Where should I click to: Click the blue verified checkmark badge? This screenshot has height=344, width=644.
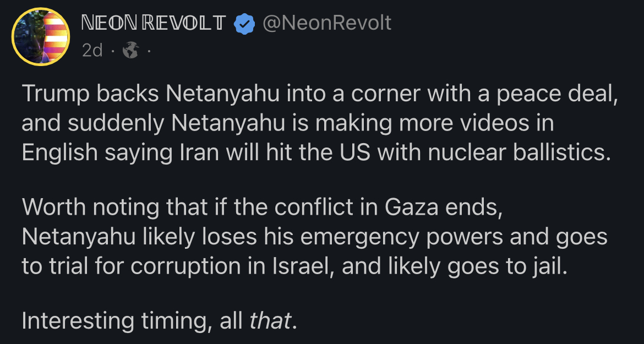(x=244, y=23)
